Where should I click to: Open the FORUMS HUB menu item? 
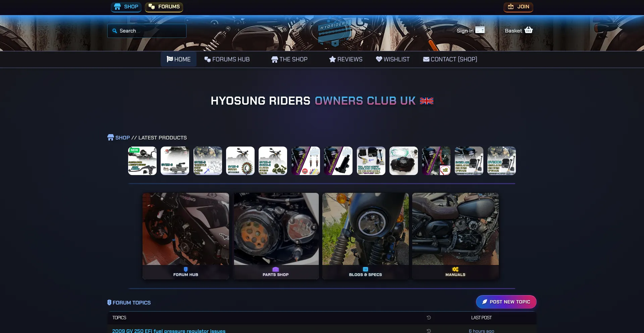pos(227,59)
